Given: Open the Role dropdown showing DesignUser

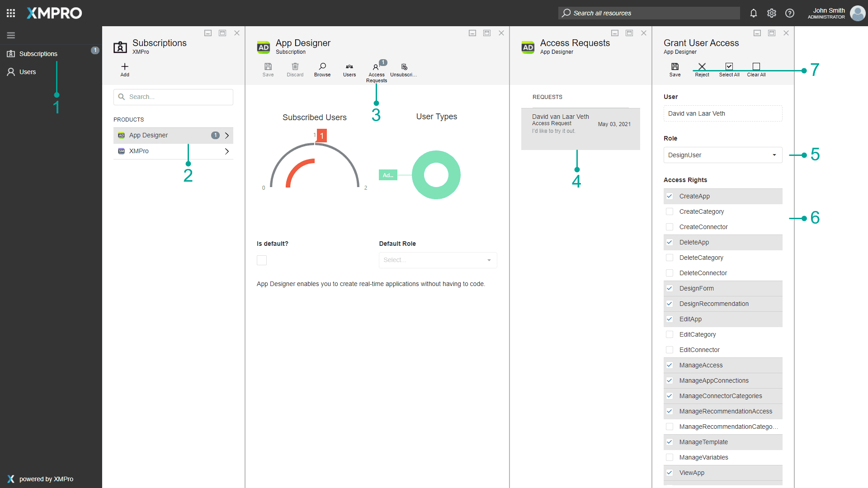Looking at the screenshot, I should (722, 155).
